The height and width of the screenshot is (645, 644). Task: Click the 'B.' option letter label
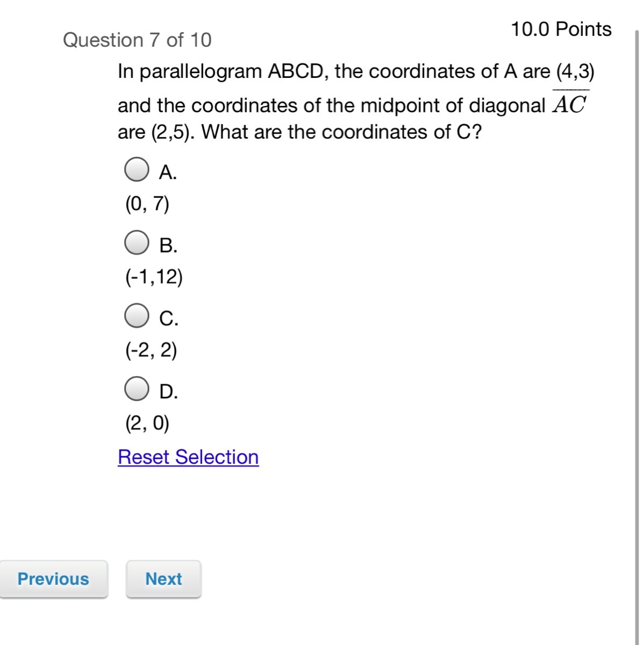pos(168,246)
